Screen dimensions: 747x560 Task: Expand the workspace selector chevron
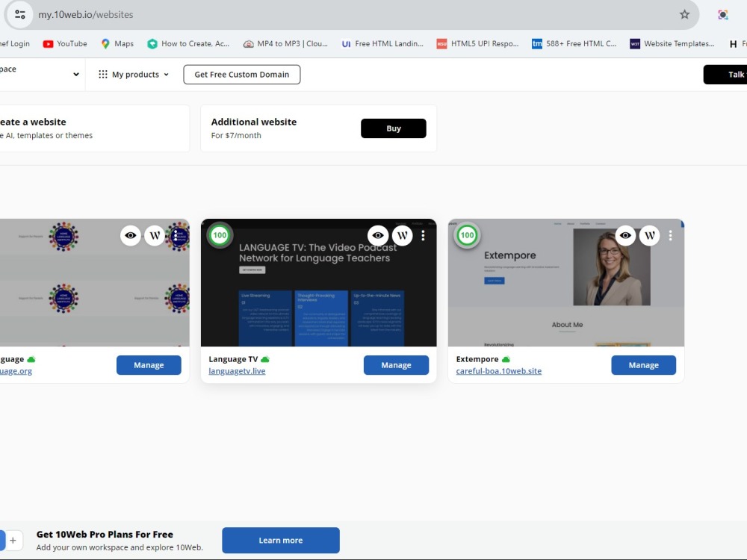click(75, 74)
